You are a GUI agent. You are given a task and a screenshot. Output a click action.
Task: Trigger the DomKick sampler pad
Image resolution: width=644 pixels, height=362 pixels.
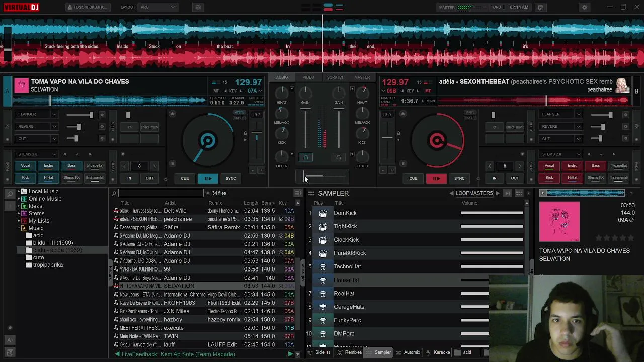coord(323,213)
